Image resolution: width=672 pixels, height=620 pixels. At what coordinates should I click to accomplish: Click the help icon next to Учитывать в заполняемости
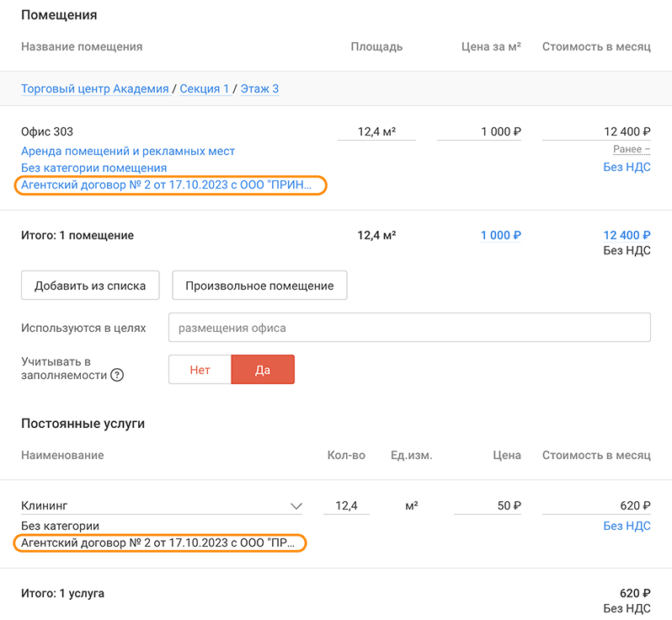117,376
